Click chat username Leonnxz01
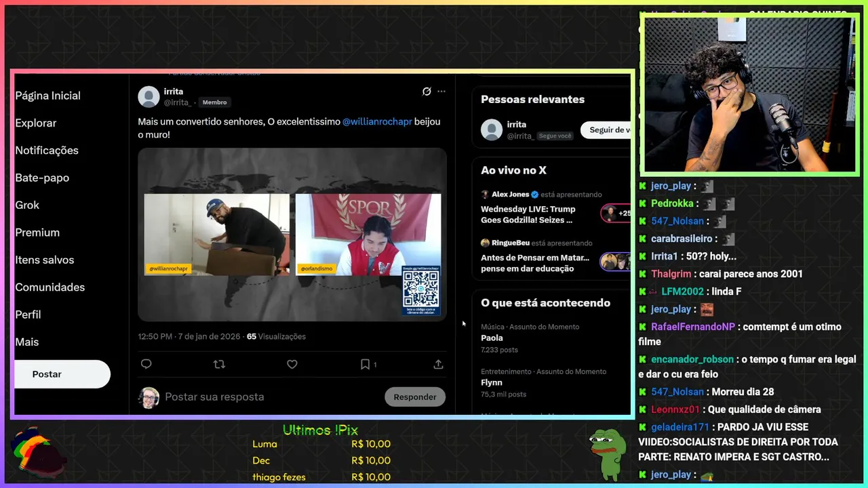This screenshot has height=488, width=868. (x=675, y=409)
